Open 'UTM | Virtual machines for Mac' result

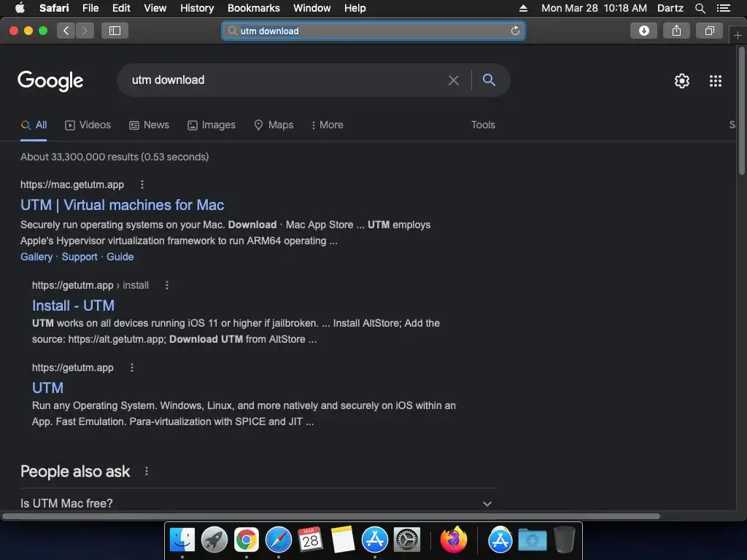(122, 205)
